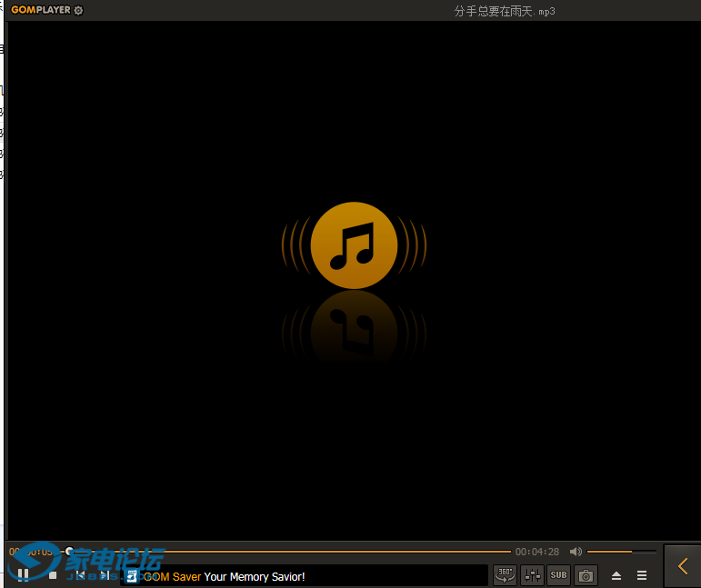Capture a screenshot with the camera icon
Screen dimensions: 701x588
pyautogui.click(x=586, y=574)
